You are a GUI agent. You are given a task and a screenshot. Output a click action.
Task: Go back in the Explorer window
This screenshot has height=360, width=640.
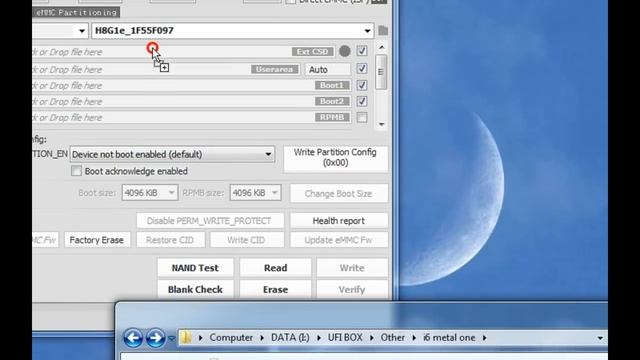pyautogui.click(x=133, y=338)
